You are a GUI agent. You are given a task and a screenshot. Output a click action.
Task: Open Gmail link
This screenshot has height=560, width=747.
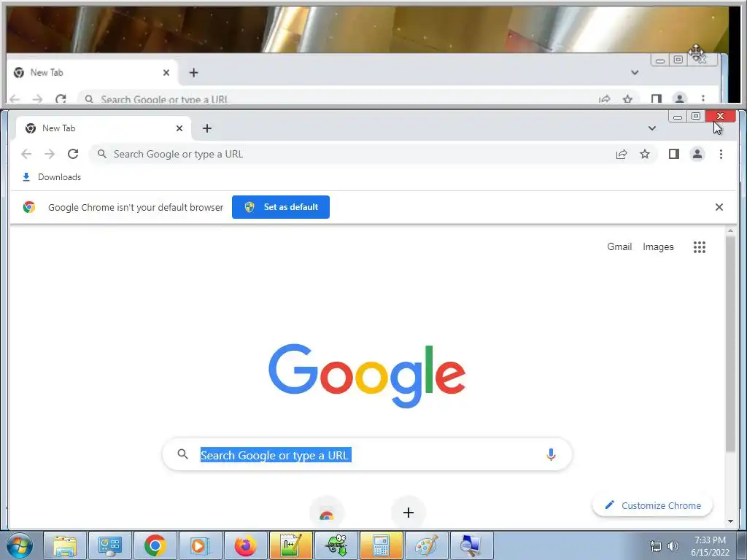(x=619, y=246)
